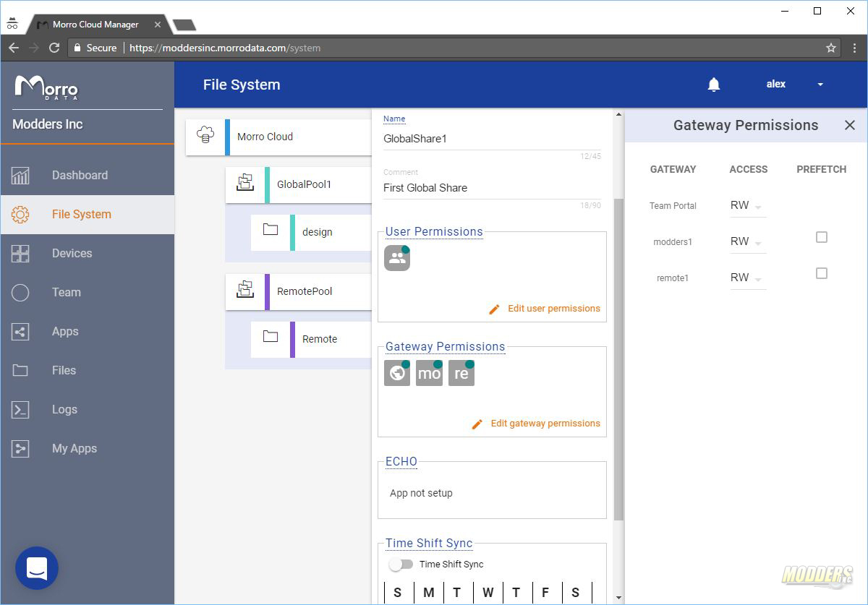The height and width of the screenshot is (605, 868).
Task: Click the design folder icon
Action: click(271, 230)
